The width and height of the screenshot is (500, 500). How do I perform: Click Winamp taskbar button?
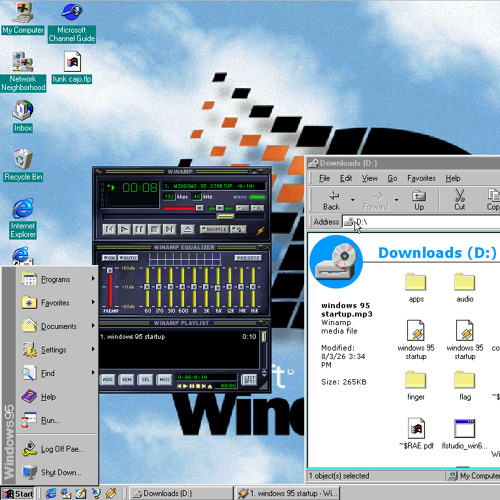288,493
